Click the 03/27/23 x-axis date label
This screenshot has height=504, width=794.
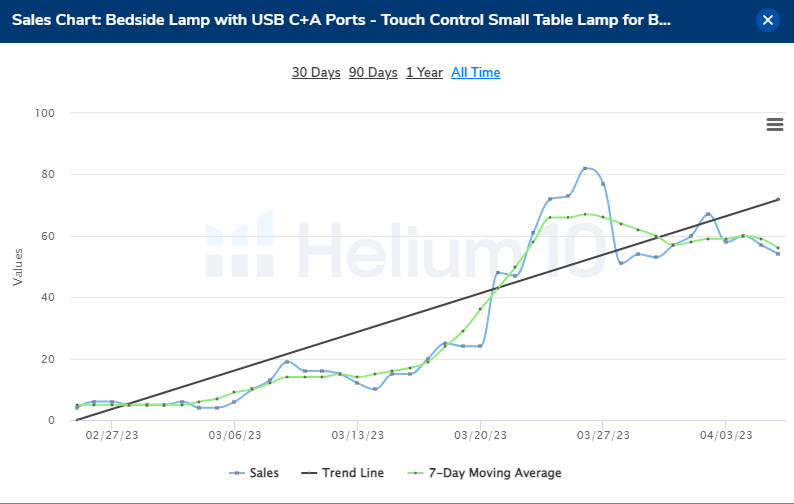click(603, 435)
